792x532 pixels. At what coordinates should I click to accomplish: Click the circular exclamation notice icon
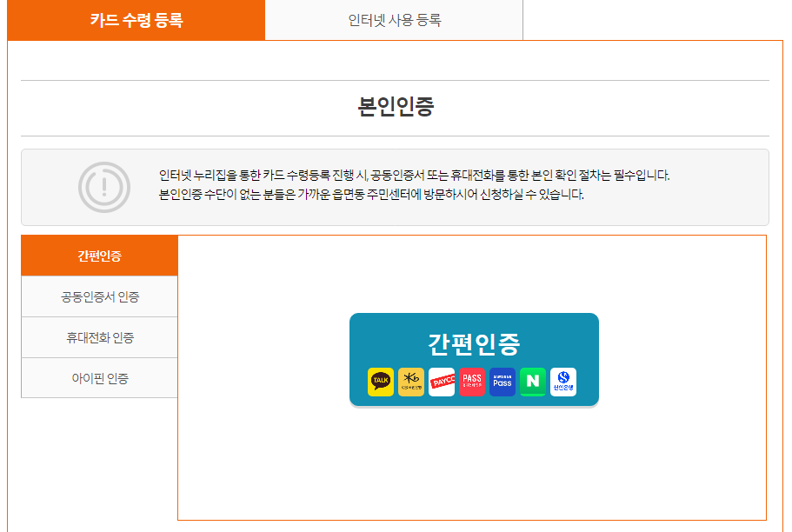pos(103,187)
